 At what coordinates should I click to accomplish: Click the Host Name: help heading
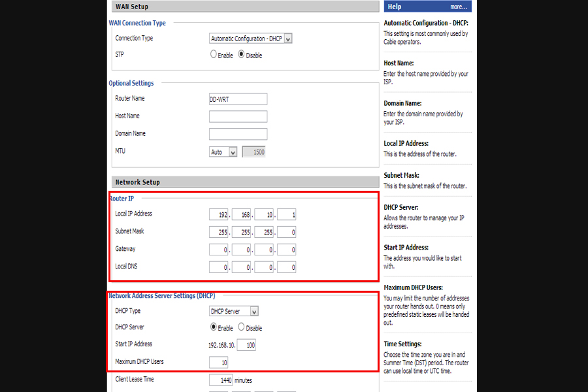399,63
